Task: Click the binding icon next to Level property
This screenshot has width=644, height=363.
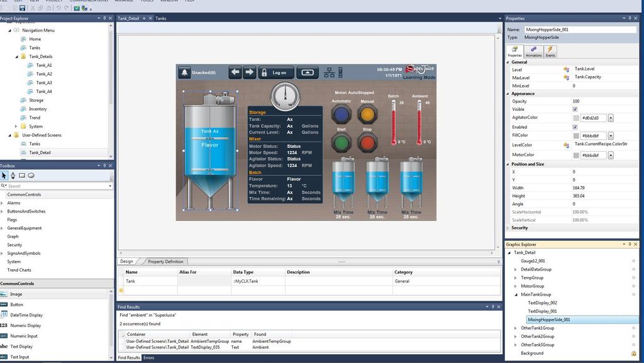Action: click(566, 69)
